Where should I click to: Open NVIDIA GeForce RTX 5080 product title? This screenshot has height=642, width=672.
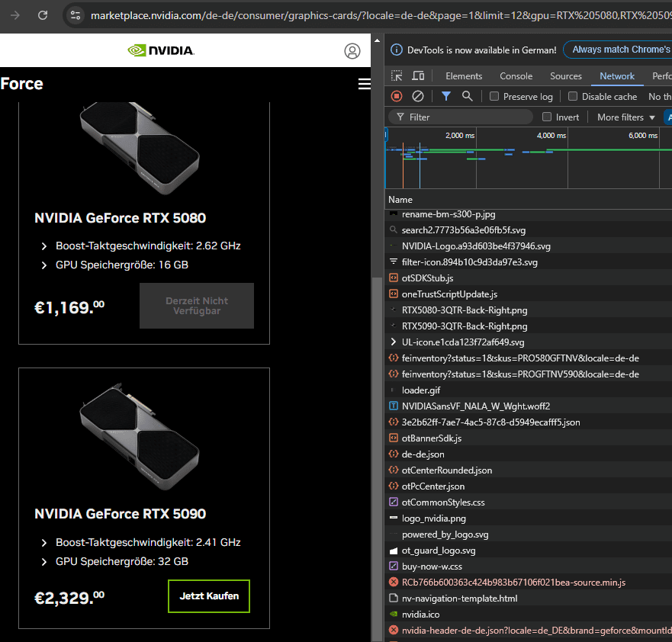(x=120, y=218)
